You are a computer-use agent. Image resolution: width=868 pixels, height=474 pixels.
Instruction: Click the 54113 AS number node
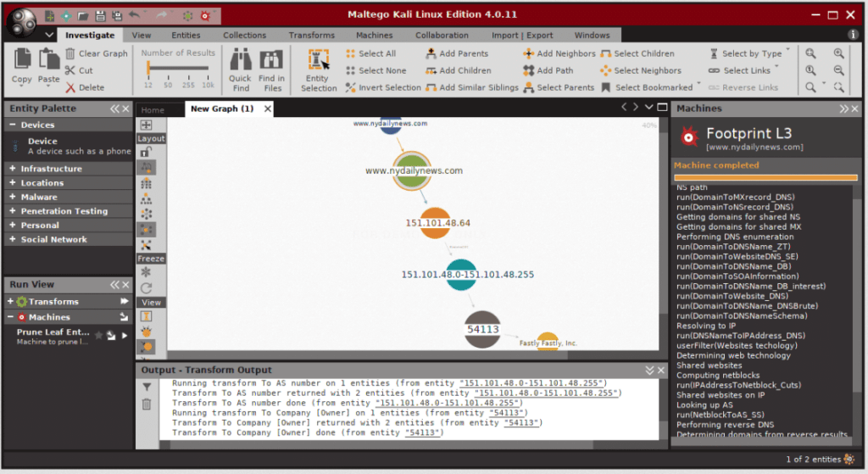tap(482, 330)
